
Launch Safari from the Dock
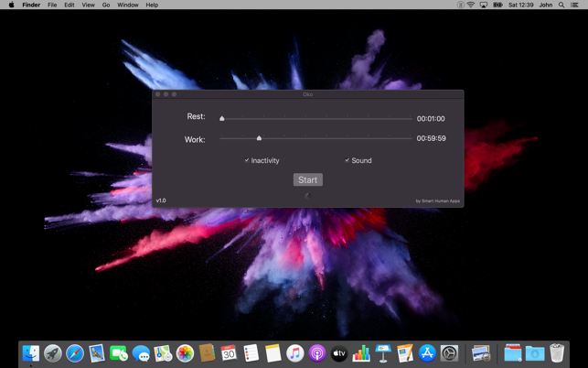75,353
